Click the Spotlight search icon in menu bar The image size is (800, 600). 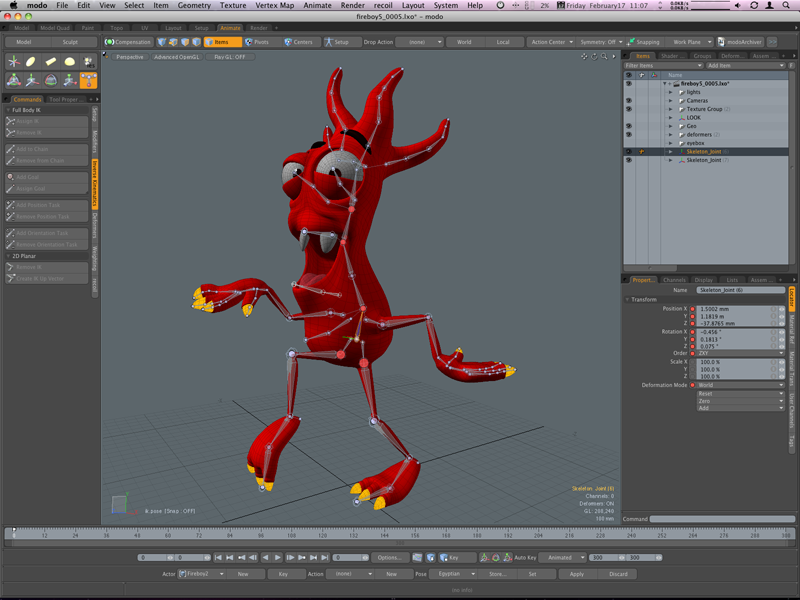tap(786, 5)
